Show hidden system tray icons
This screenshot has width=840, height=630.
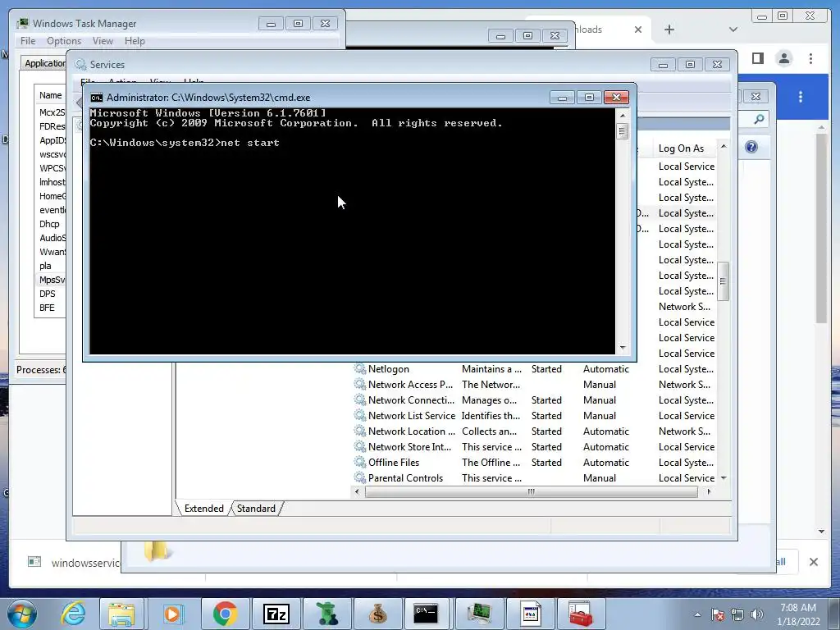pyautogui.click(x=697, y=614)
